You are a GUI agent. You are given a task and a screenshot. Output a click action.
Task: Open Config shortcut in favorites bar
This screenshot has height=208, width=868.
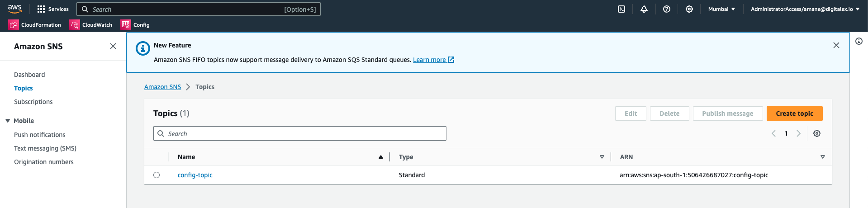click(135, 25)
